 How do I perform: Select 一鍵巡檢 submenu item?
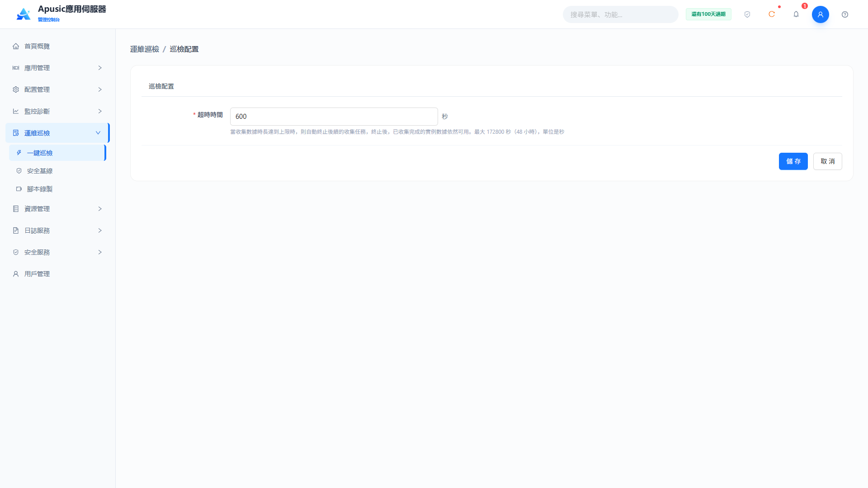click(57, 153)
